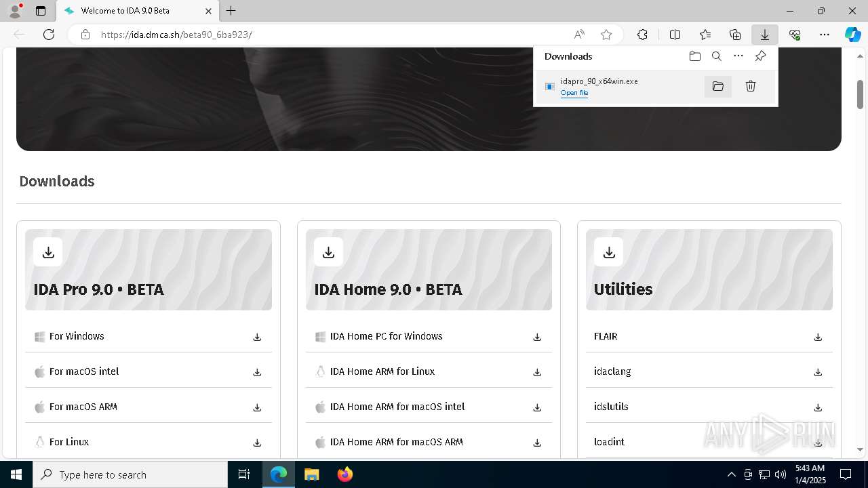Click the taskbar search box
The image size is (868, 488).
130,474
